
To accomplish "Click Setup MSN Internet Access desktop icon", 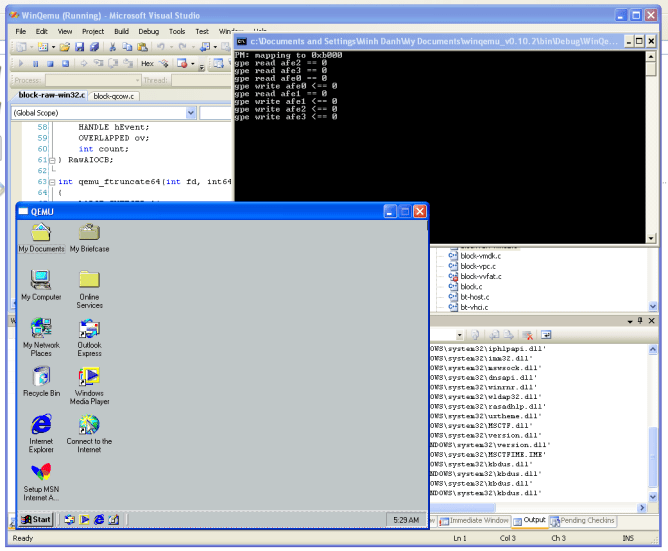I will coord(41,482).
